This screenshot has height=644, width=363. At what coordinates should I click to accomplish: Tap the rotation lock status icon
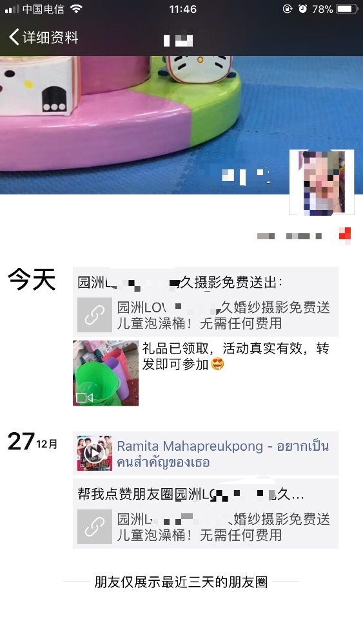[288, 8]
